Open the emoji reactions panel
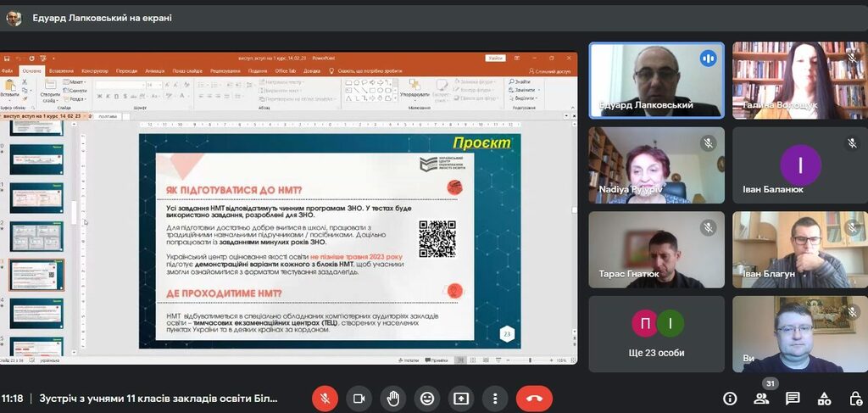Image resolution: width=868 pixels, height=413 pixels. pos(427,398)
